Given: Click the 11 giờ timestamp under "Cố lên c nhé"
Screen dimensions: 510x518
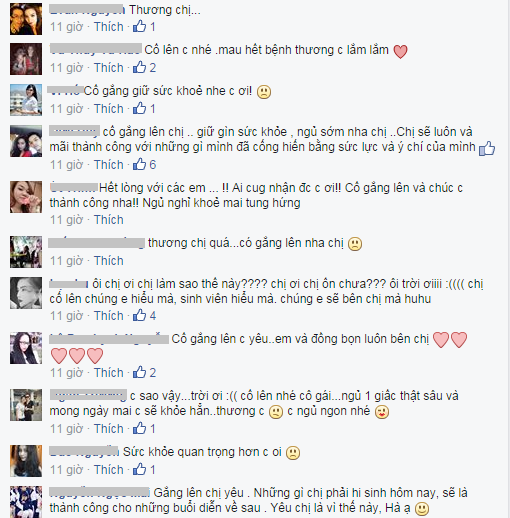Looking at the screenshot, I should point(66,68).
